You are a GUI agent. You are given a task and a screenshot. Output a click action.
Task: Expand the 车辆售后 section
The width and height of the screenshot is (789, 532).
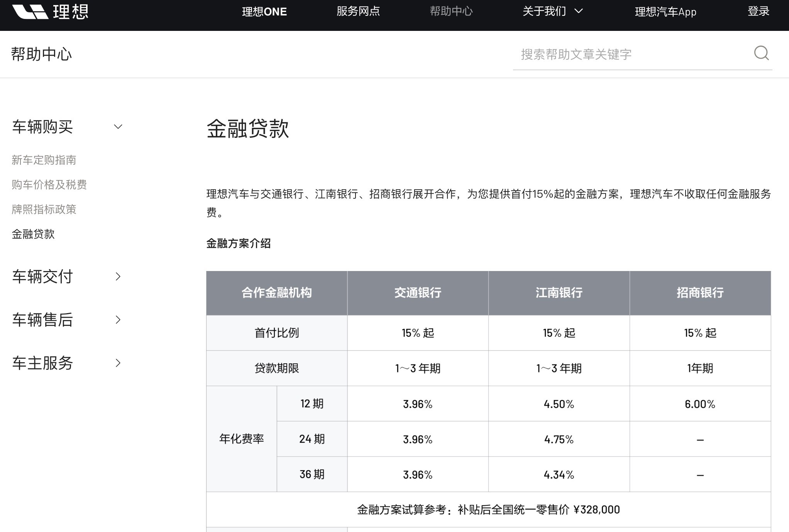118,320
